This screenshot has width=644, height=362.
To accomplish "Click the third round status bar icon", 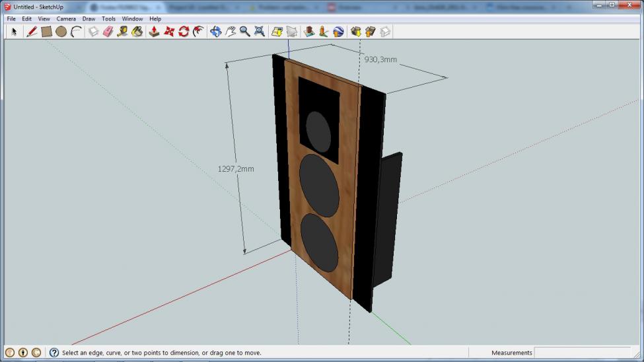I will click(36, 353).
